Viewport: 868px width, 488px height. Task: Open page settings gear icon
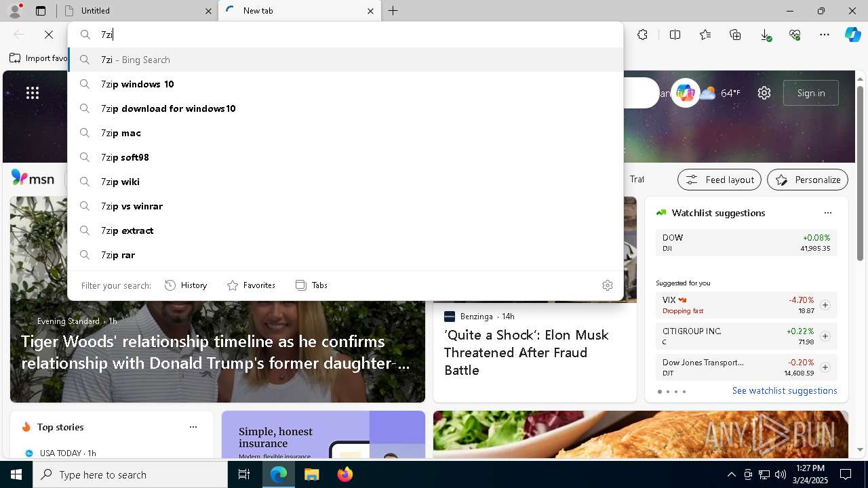[764, 93]
